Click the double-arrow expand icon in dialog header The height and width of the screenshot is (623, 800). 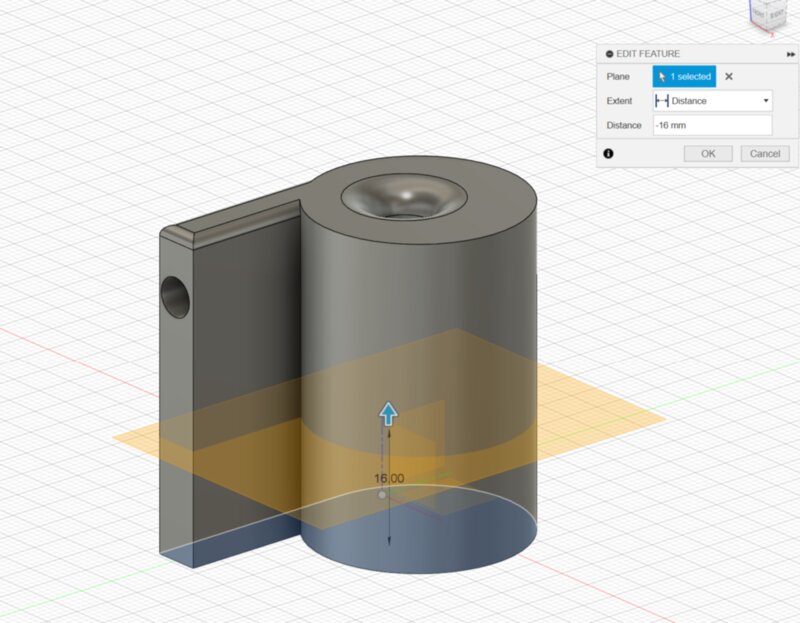point(790,54)
